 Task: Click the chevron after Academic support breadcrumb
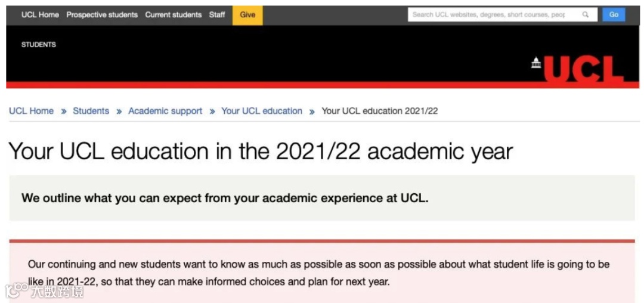[212, 112]
